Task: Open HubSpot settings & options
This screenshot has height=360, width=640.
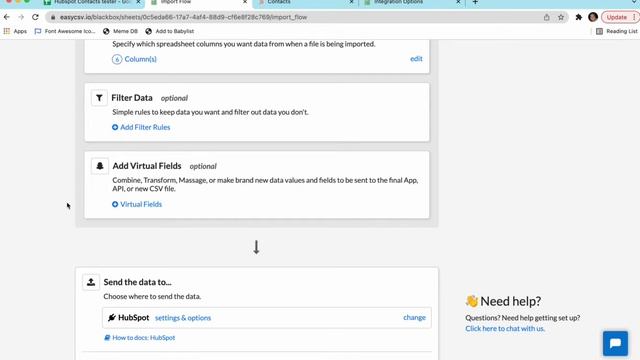Action: click(183, 318)
